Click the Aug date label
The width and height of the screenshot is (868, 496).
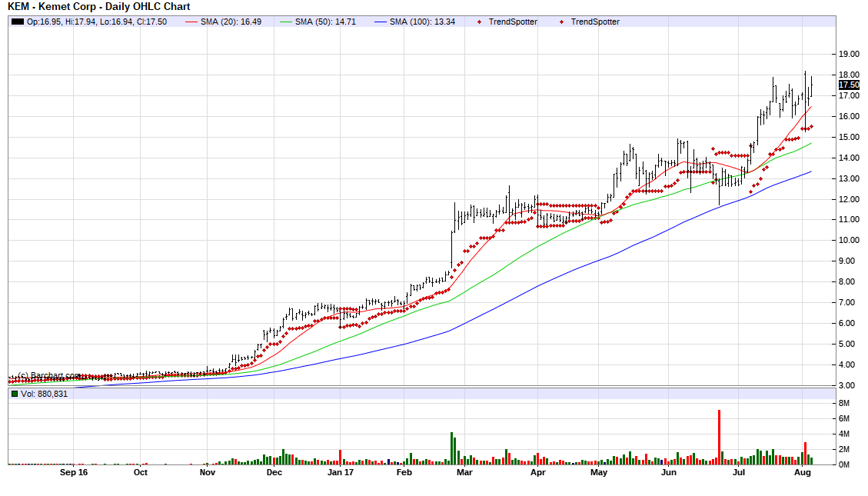point(803,473)
